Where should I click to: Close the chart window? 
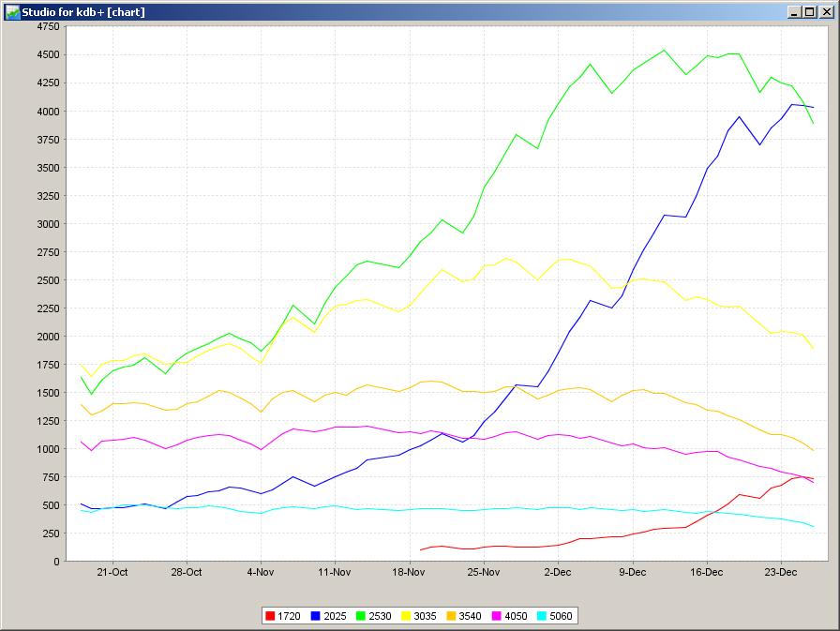tap(827, 12)
